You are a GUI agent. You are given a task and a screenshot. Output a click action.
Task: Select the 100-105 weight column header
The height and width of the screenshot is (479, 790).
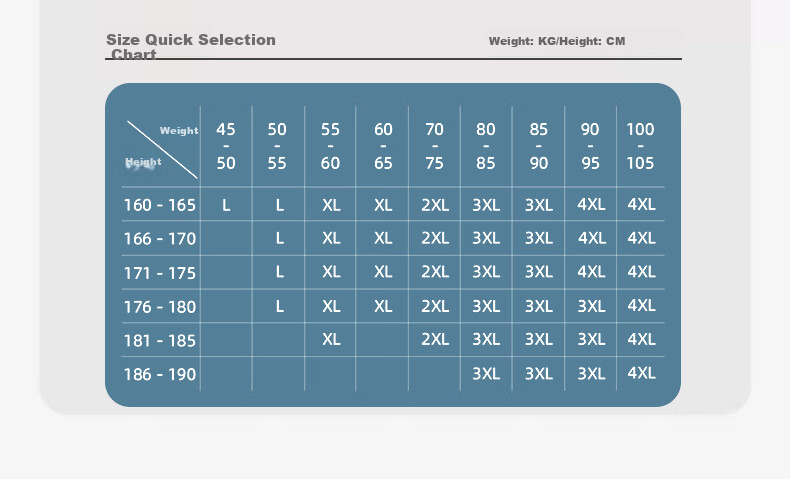(640, 146)
